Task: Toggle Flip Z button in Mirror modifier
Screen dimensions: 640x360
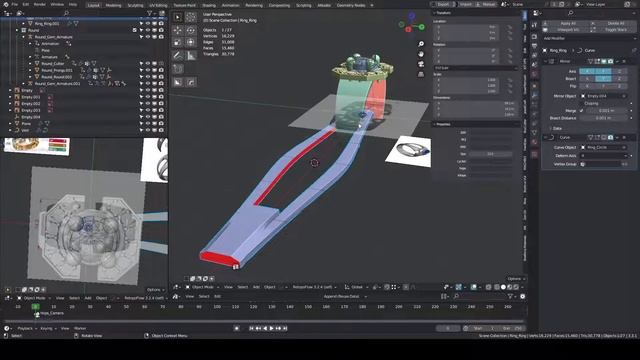Action: [619, 86]
